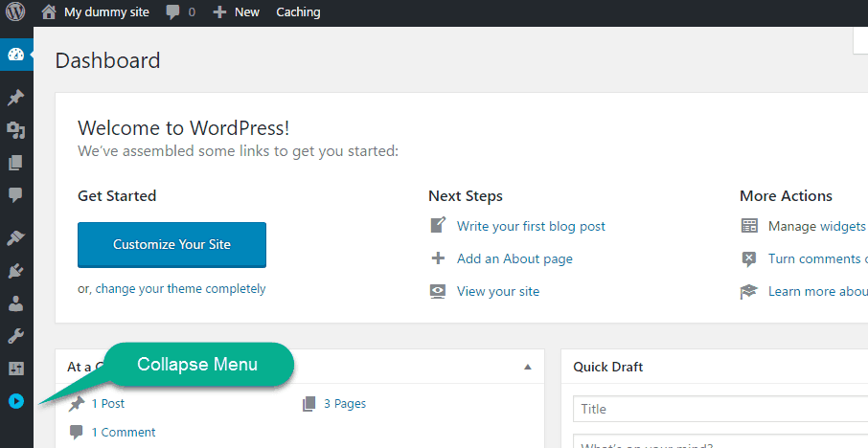
Task: Click the WordPress logo icon
Action: 15,11
